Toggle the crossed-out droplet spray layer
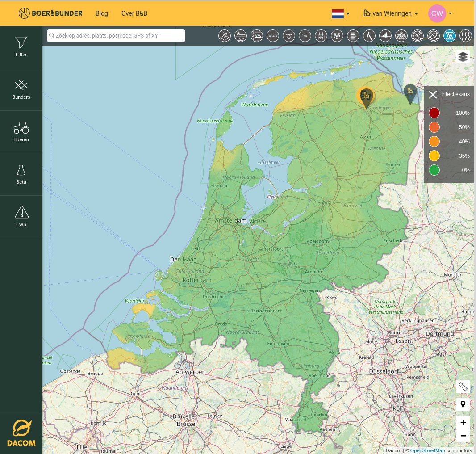 418,36
